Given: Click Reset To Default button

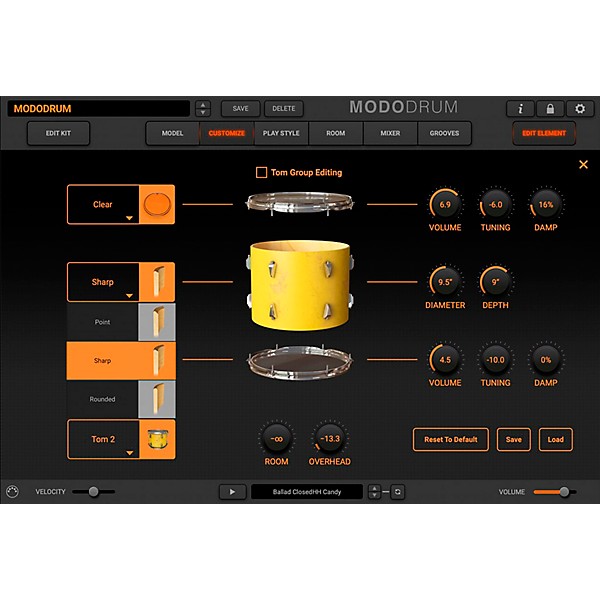Looking at the screenshot, I should (451, 439).
